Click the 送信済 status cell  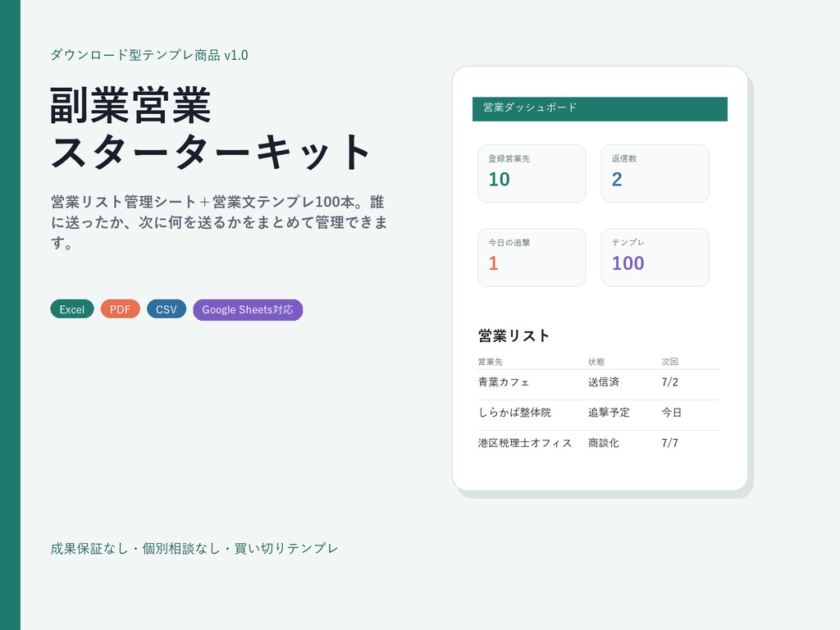pyautogui.click(x=604, y=382)
